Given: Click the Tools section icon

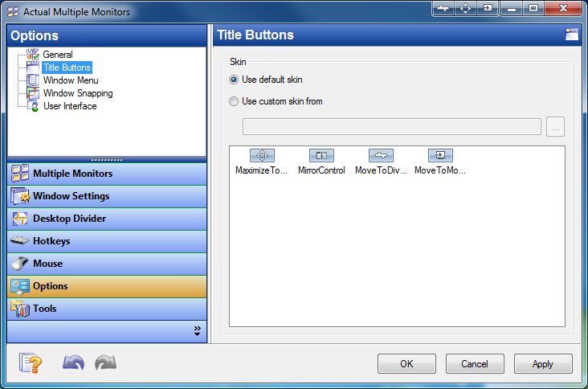Looking at the screenshot, I should pyautogui.click(x=20, y=309).
